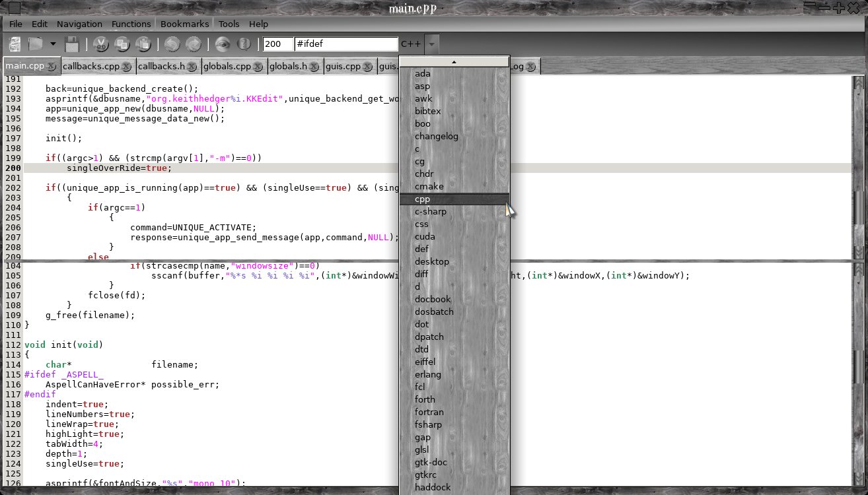
Task: Click the line number field showing 200
Action: tap(278, 44)
